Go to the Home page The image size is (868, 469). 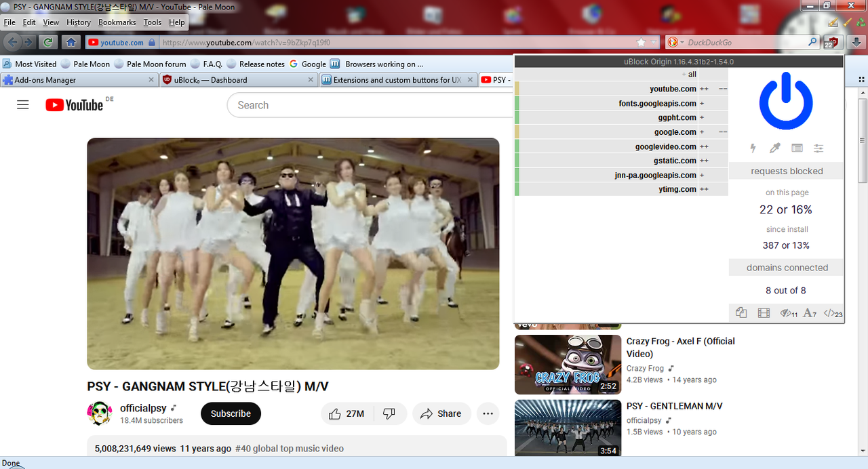71,42
